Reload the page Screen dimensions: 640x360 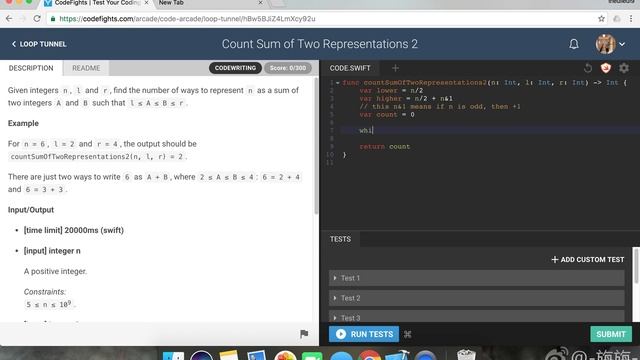pos(37,19)
